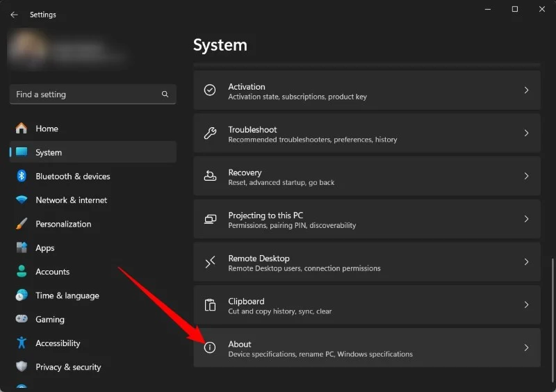556x392 pixels.
Task: Click the Find a setting search field
Action: pyautogui.click(x=93, y=94)
